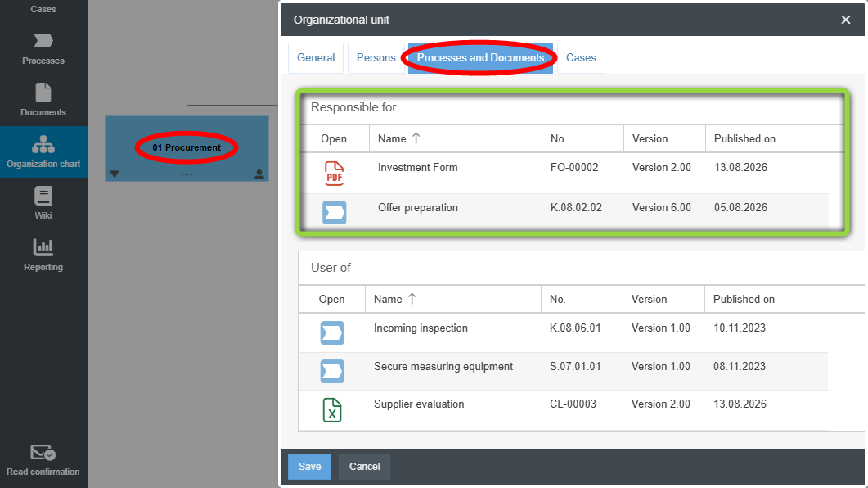Switch to the Cases tab
This screenshot has width=868, height=488.
point(581,57)
